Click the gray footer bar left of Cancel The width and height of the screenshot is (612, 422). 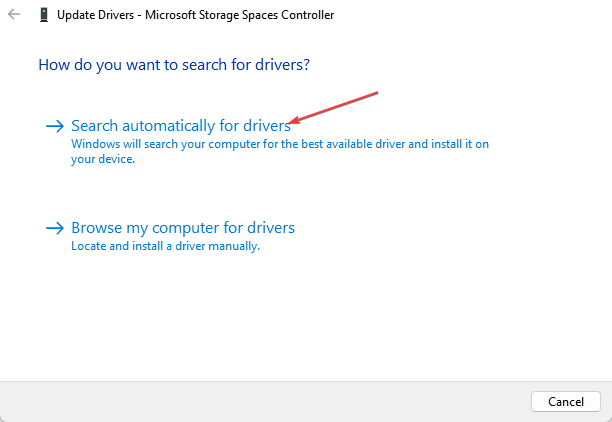(x=260, y=401)
